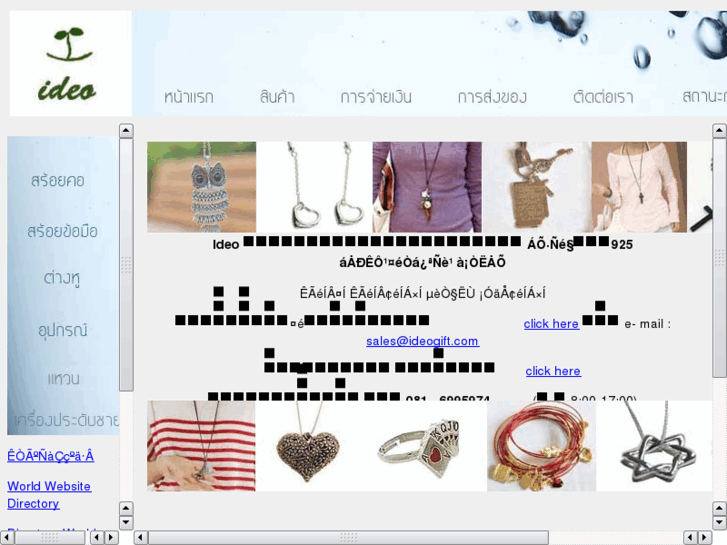
Task: Open the bird and key charm thumbnail
Action: 537,187
